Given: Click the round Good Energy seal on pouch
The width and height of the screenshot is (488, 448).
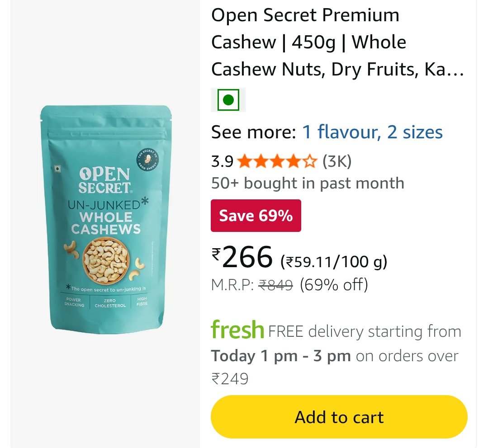Looking at the screenshot, I should 148,160.
